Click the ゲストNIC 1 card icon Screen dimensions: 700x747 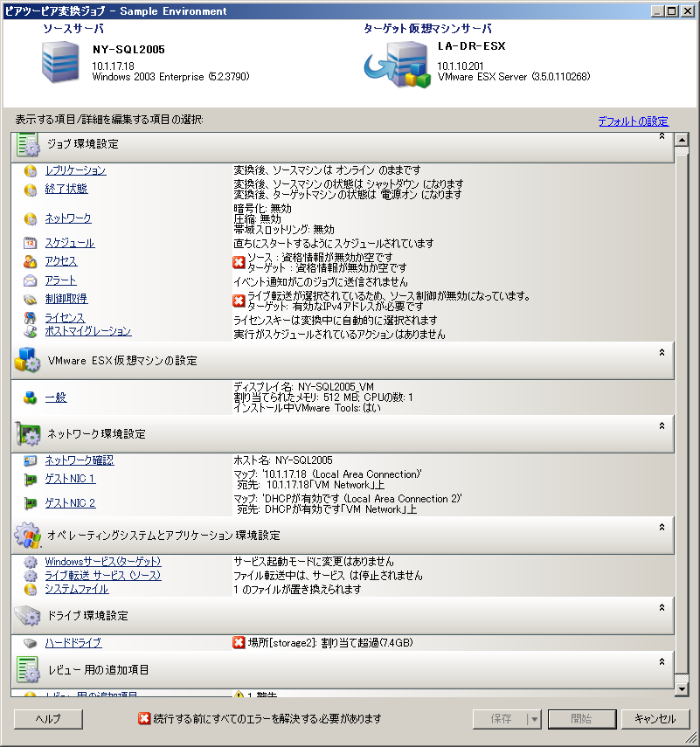pos(30,480)
